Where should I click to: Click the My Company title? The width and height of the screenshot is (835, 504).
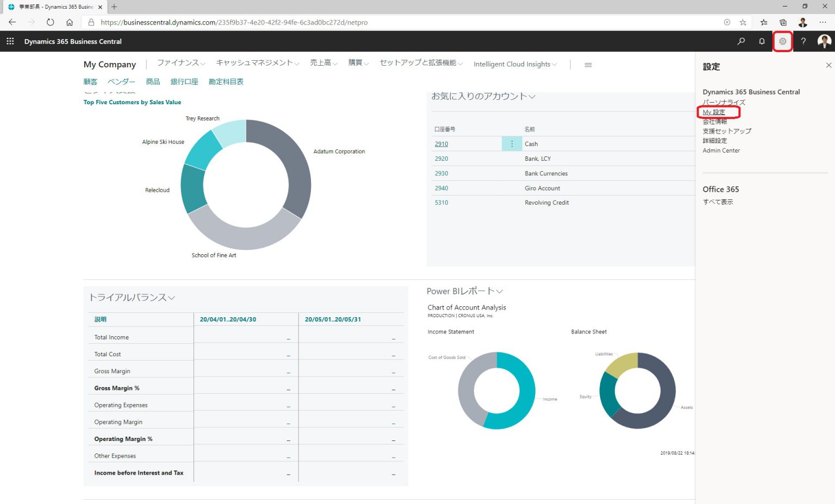[110, 64]
